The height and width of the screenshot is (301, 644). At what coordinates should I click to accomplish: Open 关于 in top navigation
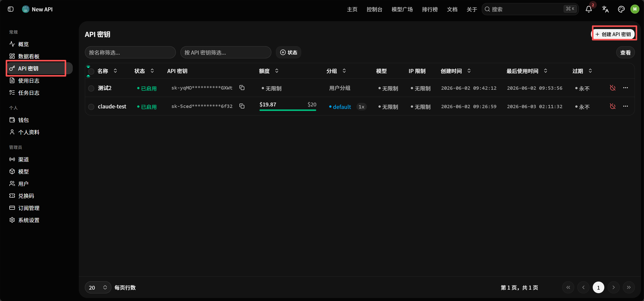(472, 9)
